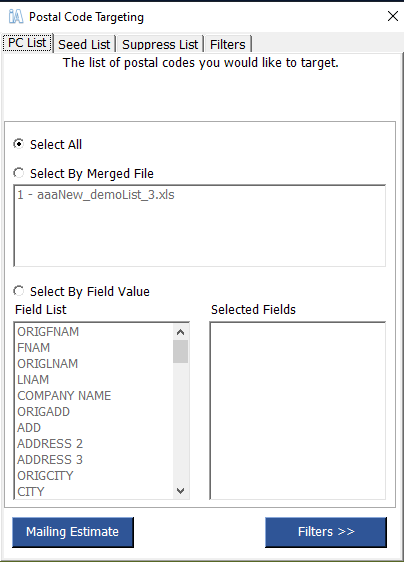Switch to the Seed List tab
This screenshot has width=406, height=564.
(x=84, y=44)
